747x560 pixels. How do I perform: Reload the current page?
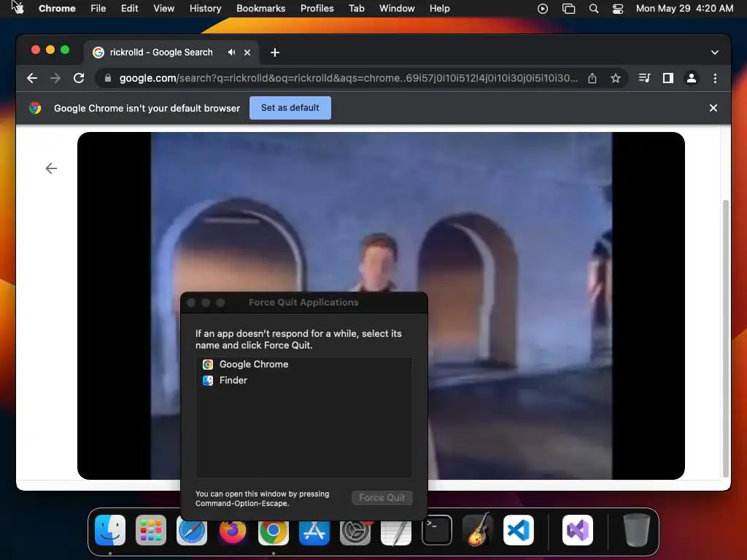click(79, 78)
